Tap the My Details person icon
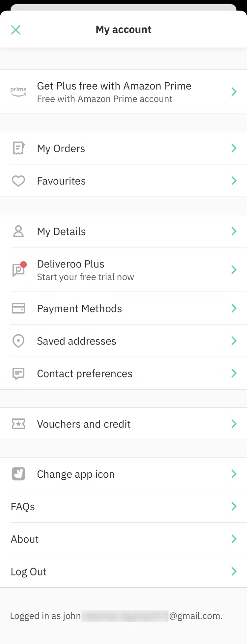 click(18, 231)
